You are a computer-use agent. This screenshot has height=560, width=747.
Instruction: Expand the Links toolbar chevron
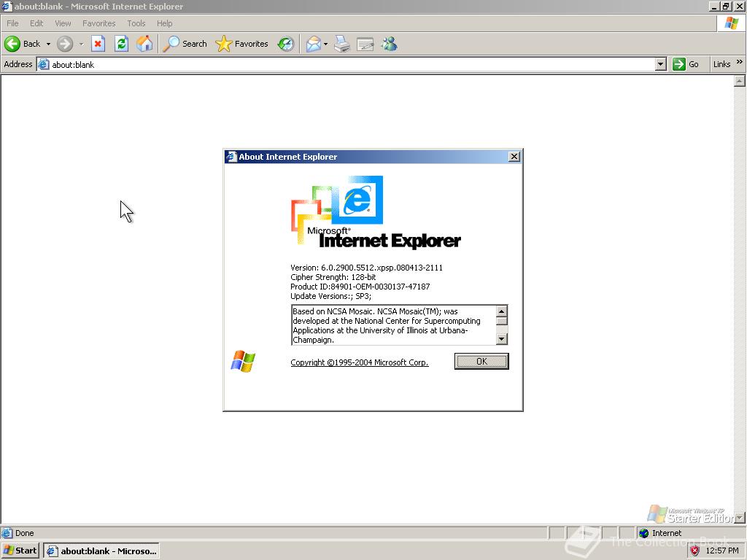tap(740, 61)
